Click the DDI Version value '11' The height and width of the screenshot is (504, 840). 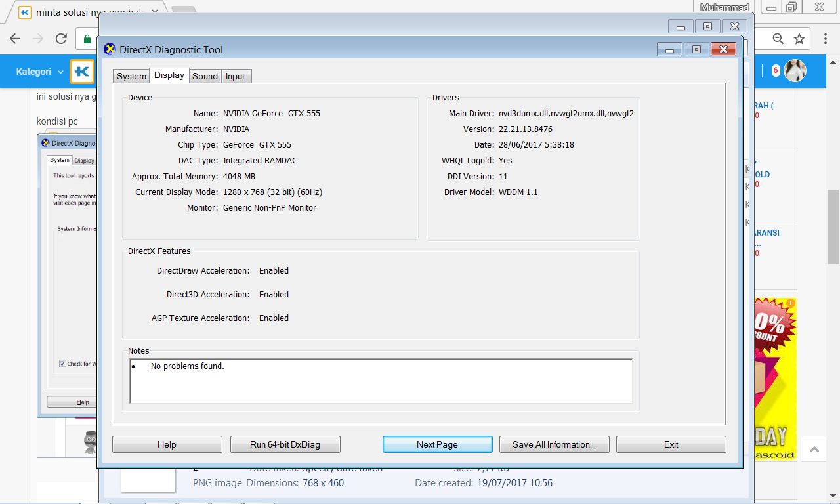pos(503,176)
